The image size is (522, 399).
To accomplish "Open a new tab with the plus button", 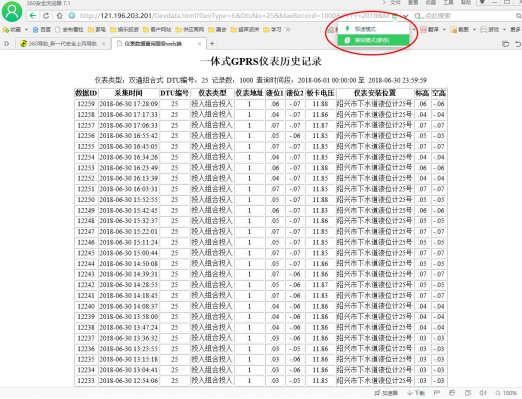I will click(x=212, y=43).
